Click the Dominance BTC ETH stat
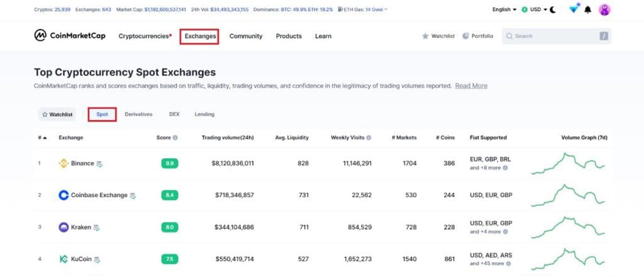 click(293, 9)
